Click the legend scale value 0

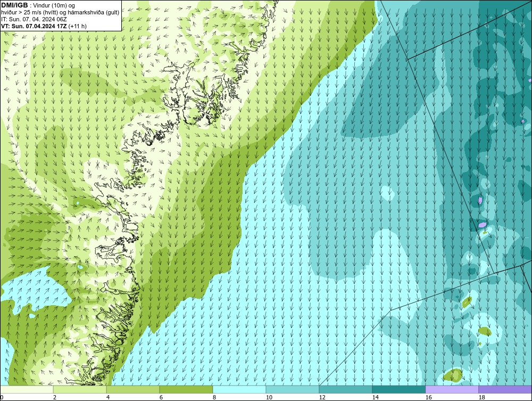(2, 397)
